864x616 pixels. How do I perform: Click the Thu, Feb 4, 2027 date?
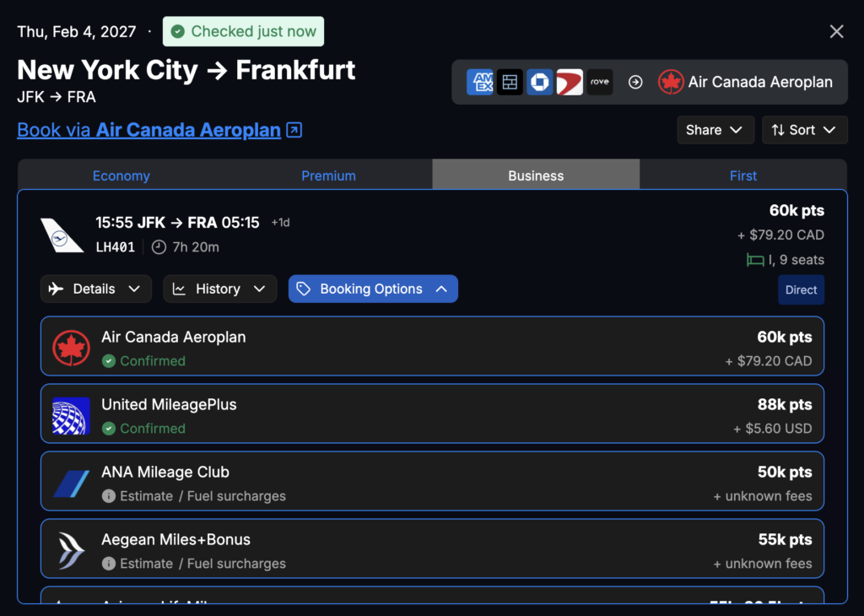point(77,31)
